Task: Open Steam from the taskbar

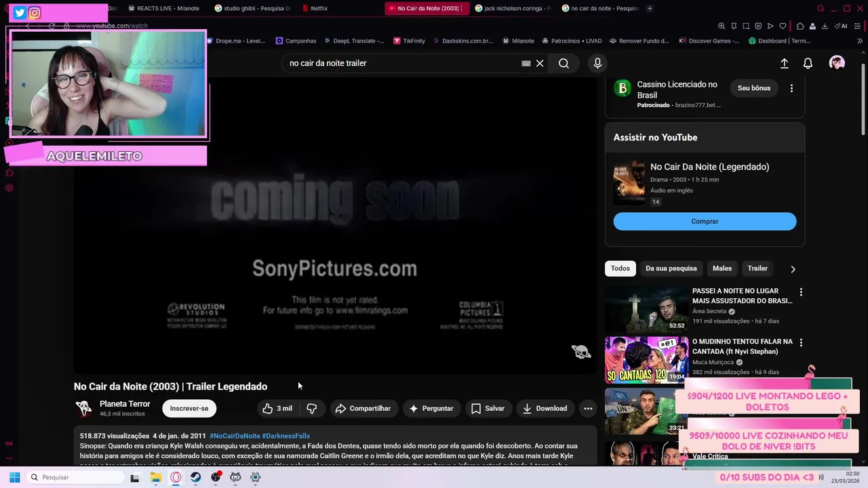Action: (x=195, y=477)
